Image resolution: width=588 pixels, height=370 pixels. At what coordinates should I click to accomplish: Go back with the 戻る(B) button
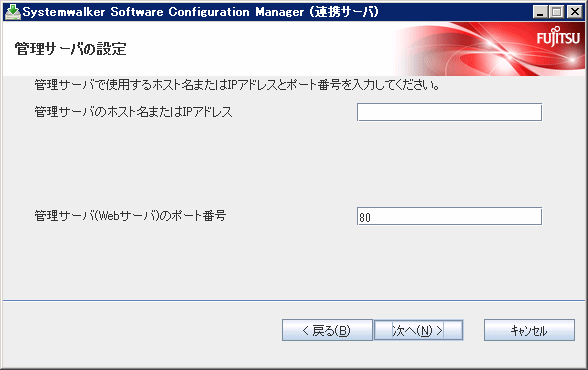pyautogui.click(x=327, y=330)
